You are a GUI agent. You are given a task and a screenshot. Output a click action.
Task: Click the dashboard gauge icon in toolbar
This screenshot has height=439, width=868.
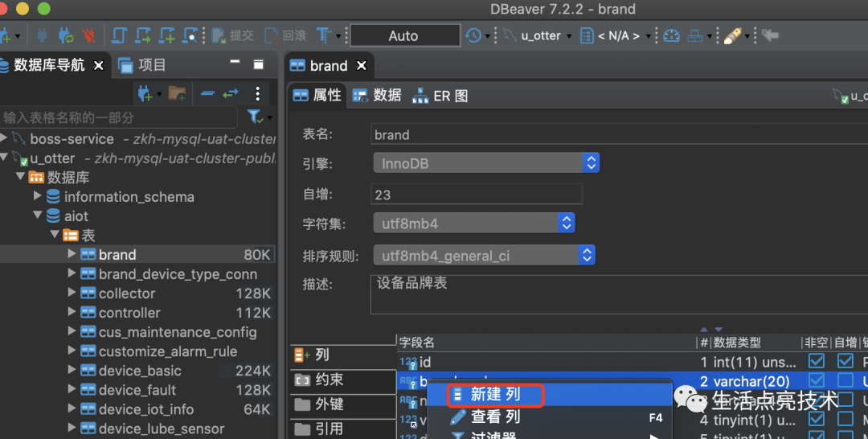click(671, 35)
